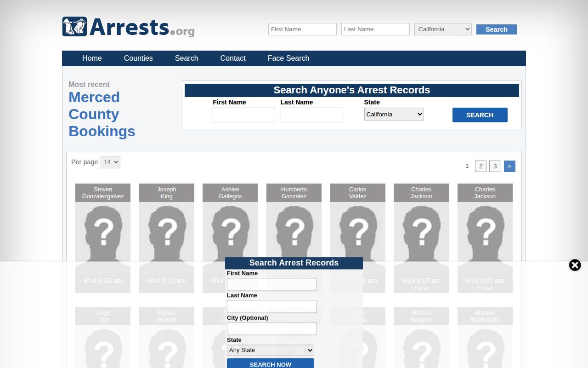588x368 pixels.
Task: Click the City (Optional) input in the popup
Action: click(x=272, y=328)
